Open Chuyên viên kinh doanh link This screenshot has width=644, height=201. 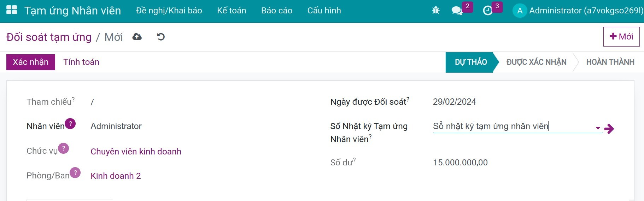click(136, 152)
